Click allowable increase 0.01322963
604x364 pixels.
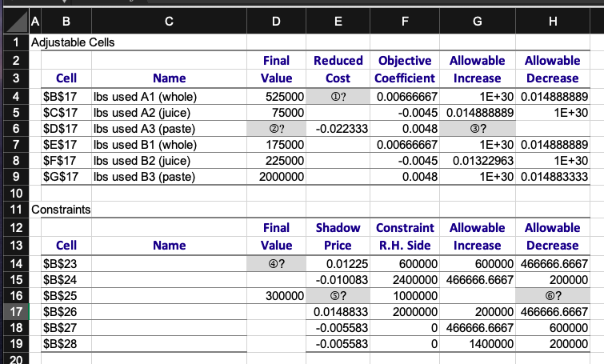[x=478, y=161]
